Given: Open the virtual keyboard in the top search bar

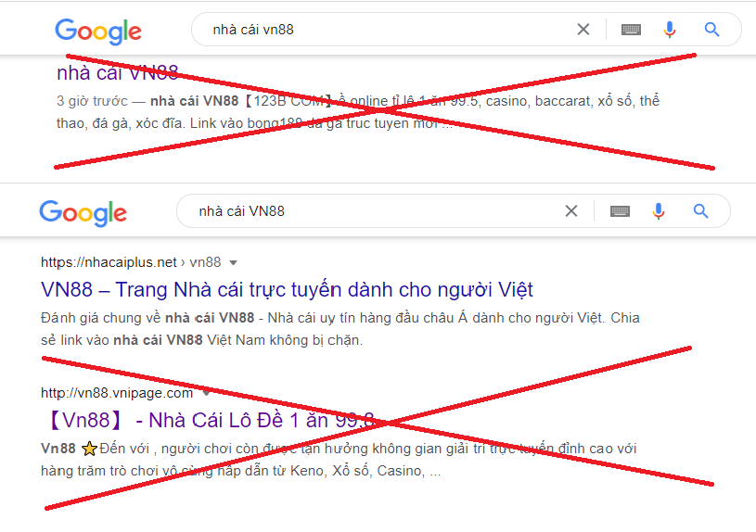Looking at the screenshot, I should coord(631,30).
